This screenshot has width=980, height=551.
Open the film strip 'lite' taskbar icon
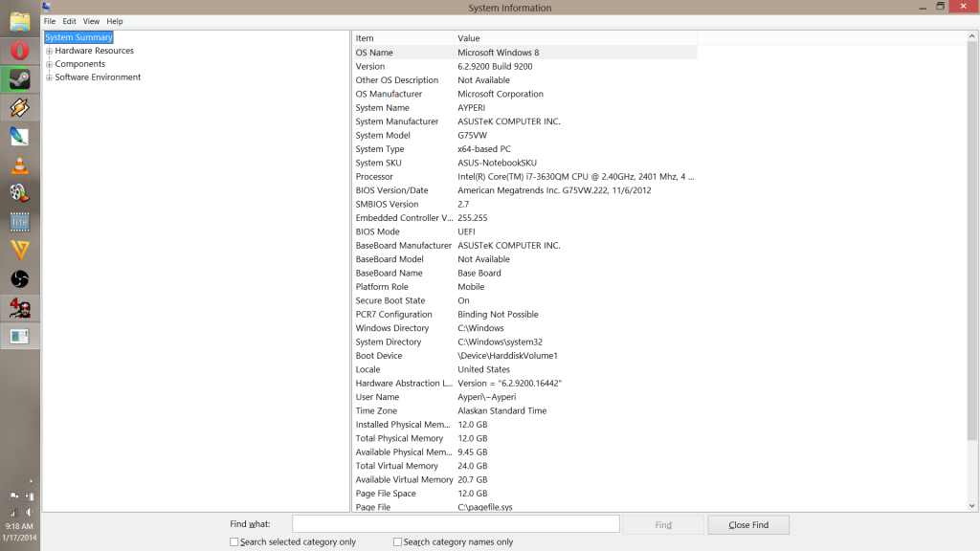pos(19,222)
